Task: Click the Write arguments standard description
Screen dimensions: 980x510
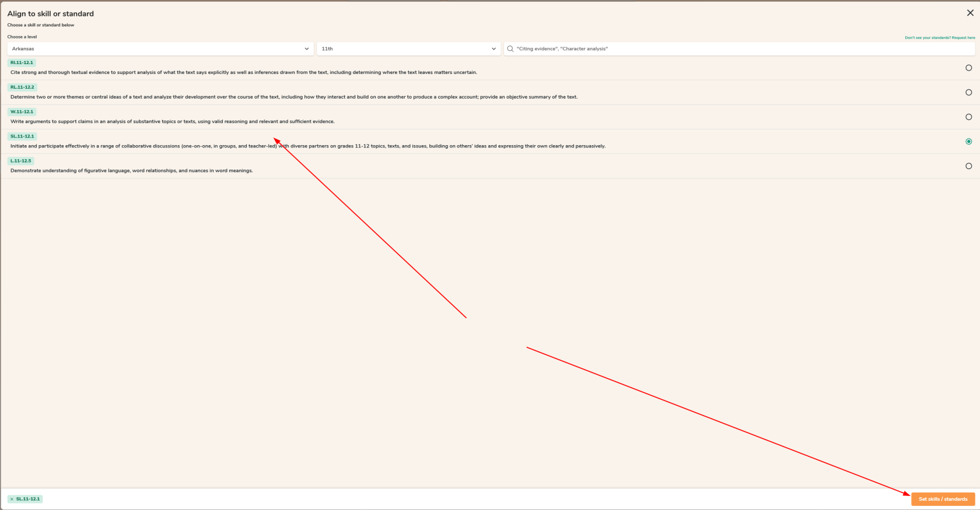Action: (x=173, y=121)
